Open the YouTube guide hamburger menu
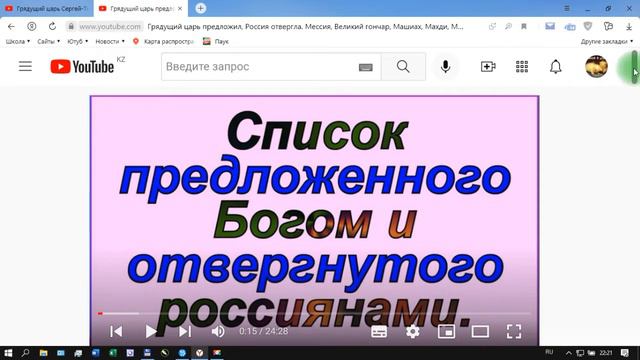This screenshot has height=360, width=640. pyautogui.click(x=25, y=66)
